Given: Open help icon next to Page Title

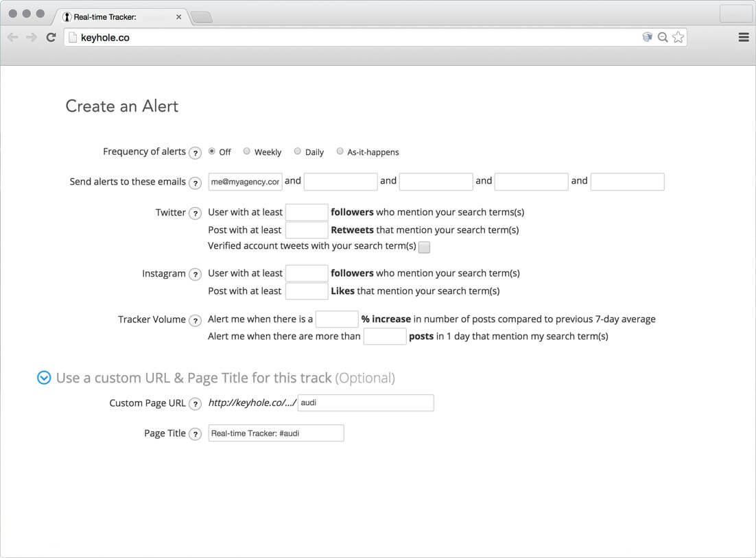Looking at the screenshot, I should (195, 434).
